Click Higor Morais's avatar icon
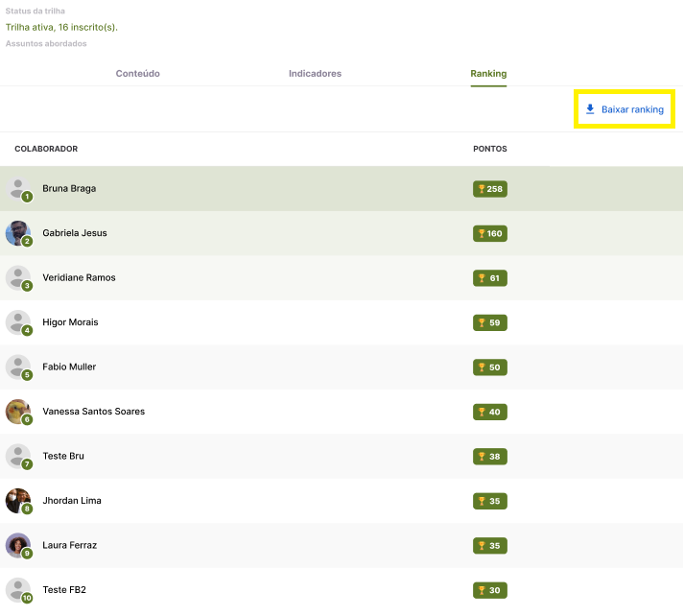 click(x=18, y=322)
